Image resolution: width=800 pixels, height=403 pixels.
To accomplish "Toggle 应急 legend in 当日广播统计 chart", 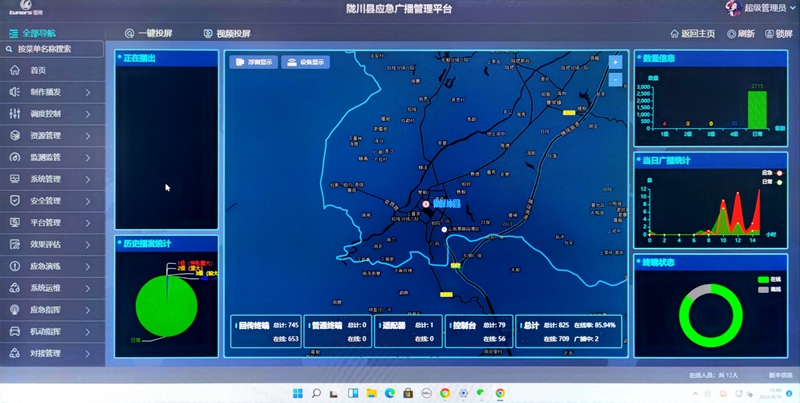I will coord(767,172).
